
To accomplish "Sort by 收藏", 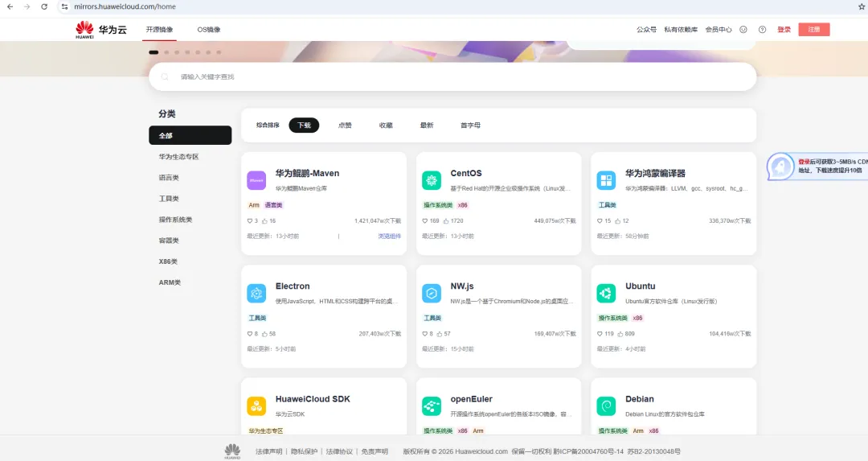I will click(x=386, y=126).
